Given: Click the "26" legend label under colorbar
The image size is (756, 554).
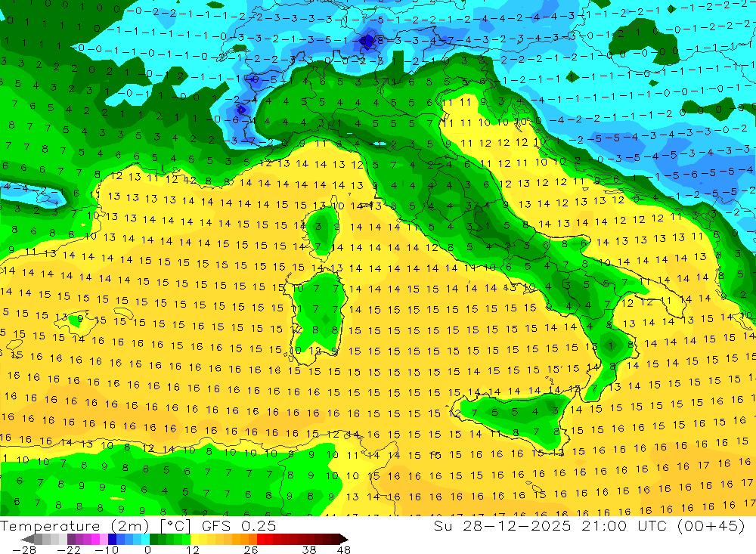Looking at the screenshot, I should click(251, 550).
